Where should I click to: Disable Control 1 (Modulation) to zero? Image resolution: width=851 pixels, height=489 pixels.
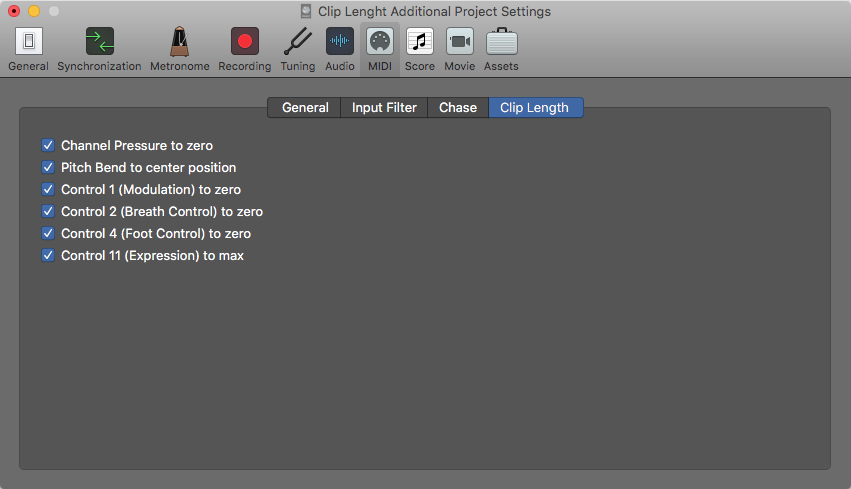coord(48,189)
